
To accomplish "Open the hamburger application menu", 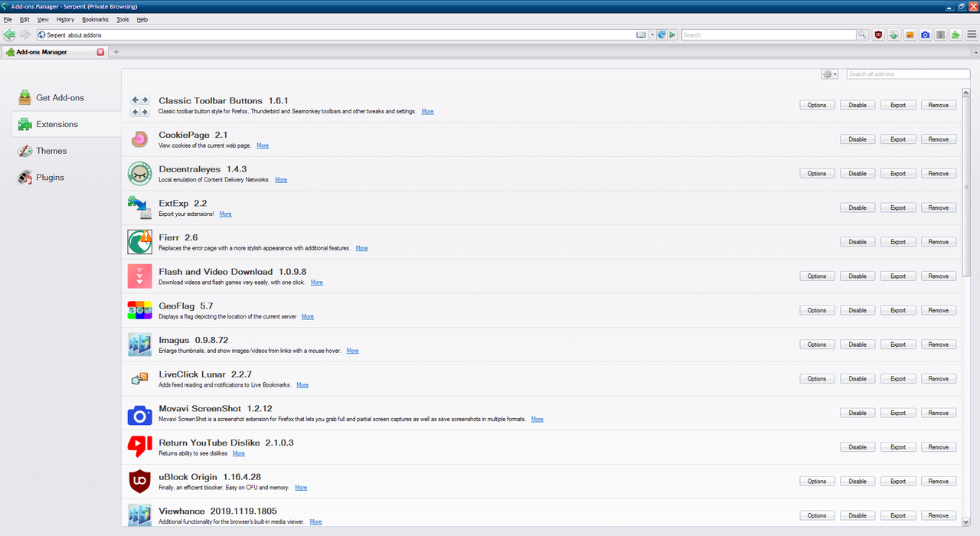I will [972, 35].
